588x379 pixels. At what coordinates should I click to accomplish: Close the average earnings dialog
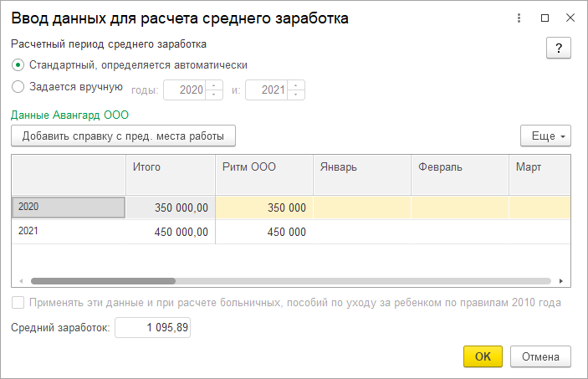tap(570, 18)
